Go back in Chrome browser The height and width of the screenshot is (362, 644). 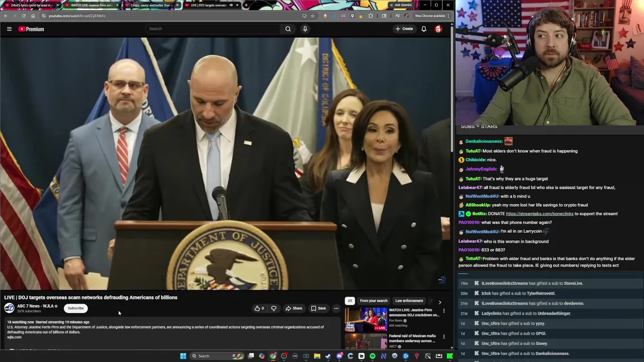(x=6, y=16)
